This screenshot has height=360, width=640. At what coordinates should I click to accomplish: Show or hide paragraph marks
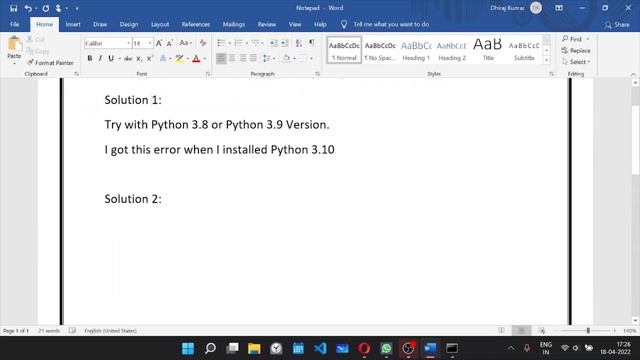[312, 43]
